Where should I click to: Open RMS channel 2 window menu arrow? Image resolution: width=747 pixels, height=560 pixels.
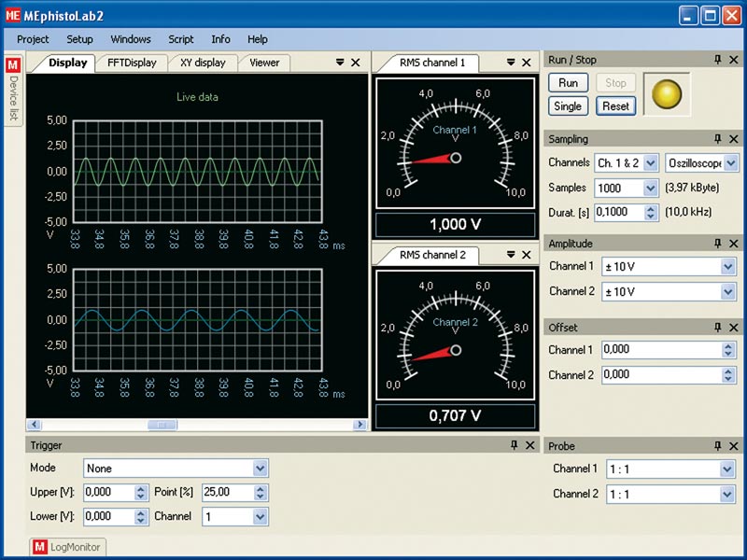[511, 255]
